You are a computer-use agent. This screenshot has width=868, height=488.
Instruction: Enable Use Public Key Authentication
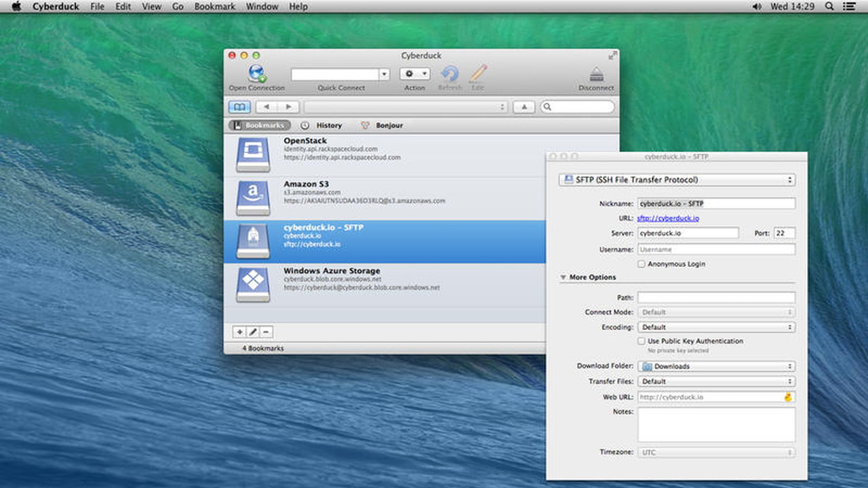(642, 342)
